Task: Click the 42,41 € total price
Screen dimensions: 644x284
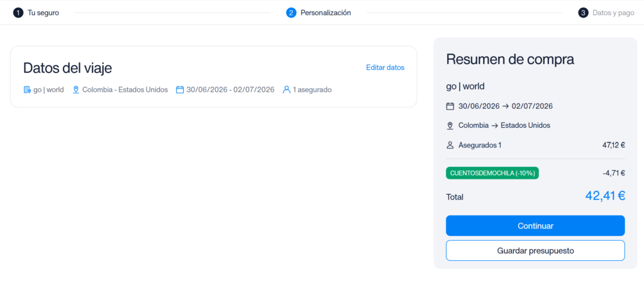Action: (605, 196)
